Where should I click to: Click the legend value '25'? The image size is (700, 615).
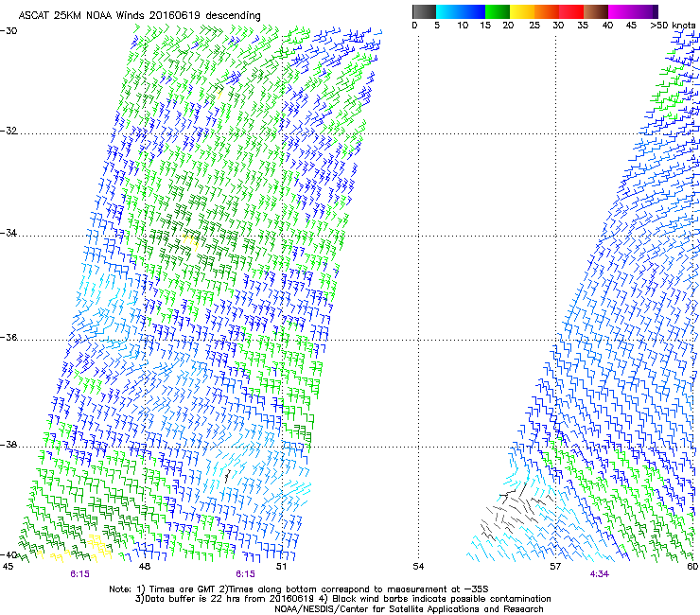click(534, 25)
